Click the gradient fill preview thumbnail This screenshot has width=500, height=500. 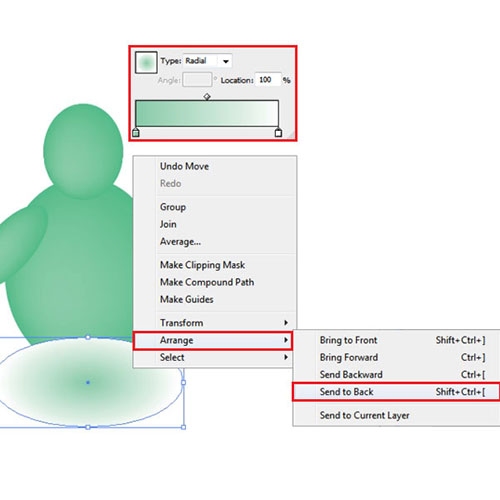point(146,62)
